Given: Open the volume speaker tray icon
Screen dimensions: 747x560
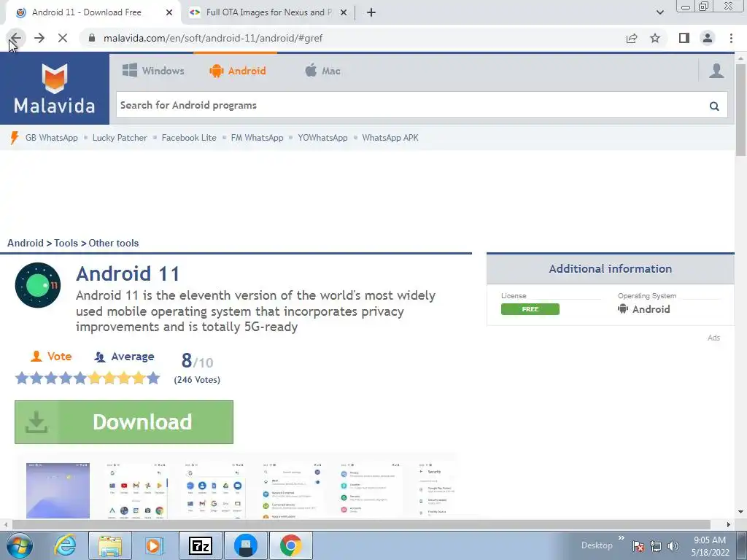Looking at the screenshot, I should (x=673, y=546).
